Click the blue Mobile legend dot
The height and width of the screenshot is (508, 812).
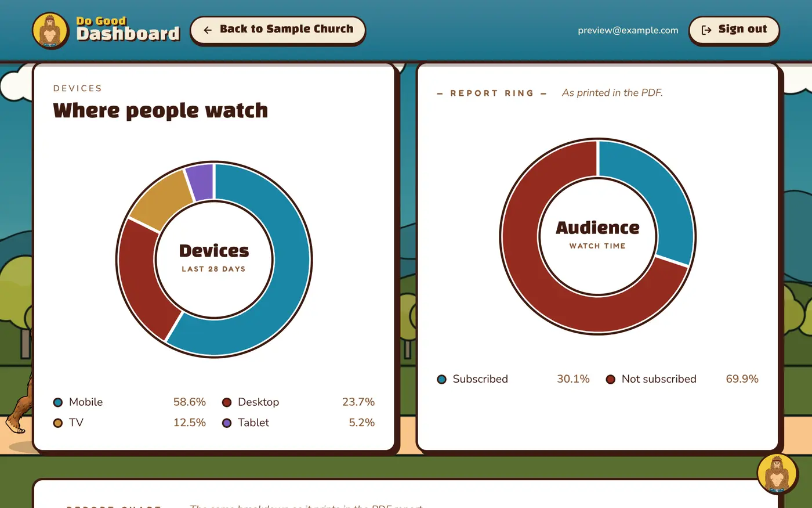click(58, 402)
